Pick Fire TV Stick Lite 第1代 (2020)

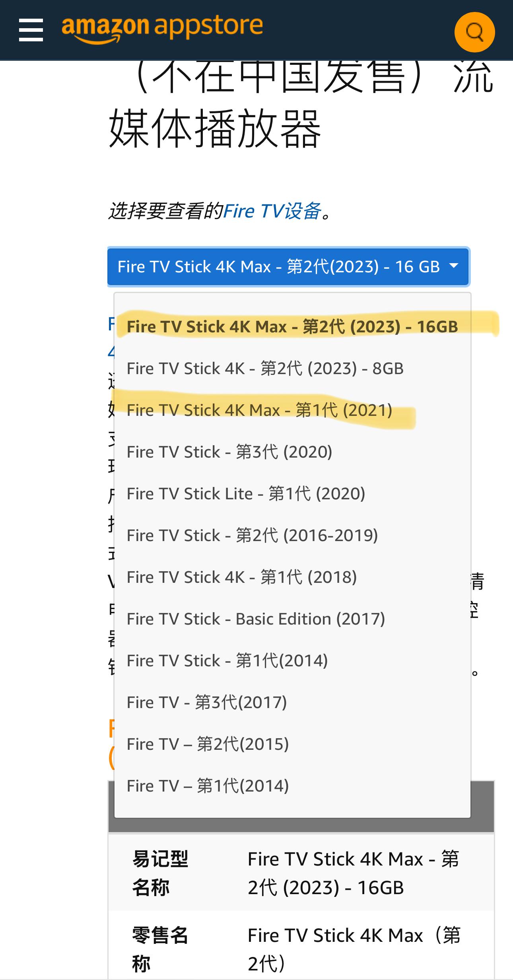246,494
